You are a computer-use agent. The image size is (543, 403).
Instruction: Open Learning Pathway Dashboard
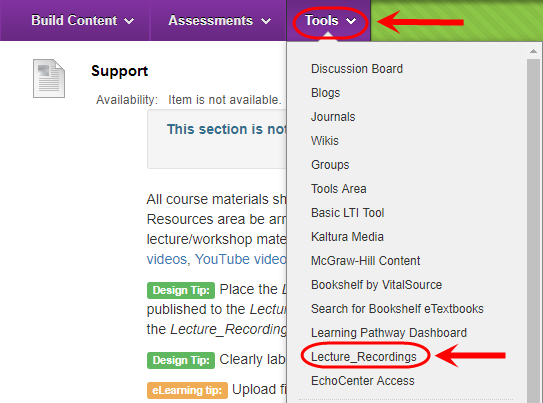click(389, 333)
